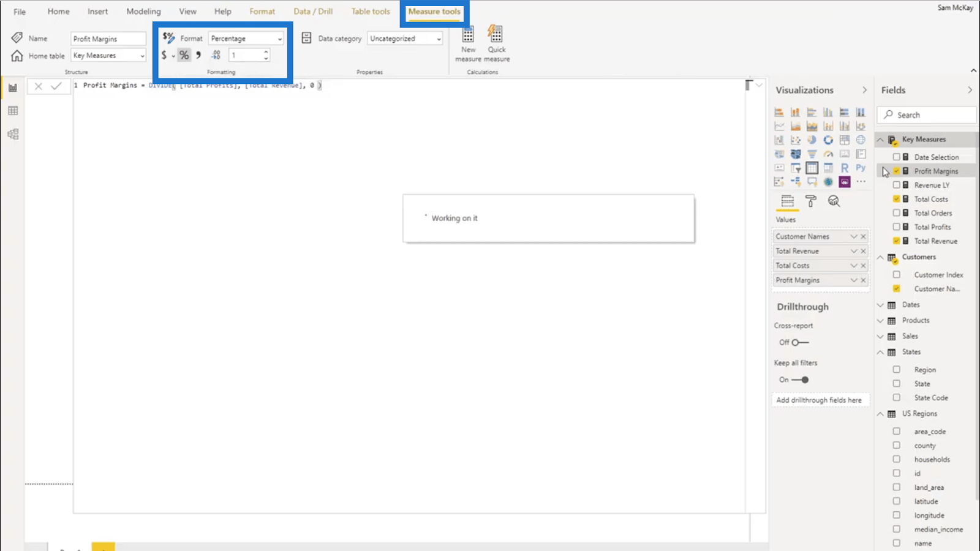Expand the Sales table
Image resolution: width=980 pixels, height=551 pixels.
[881, 337]
